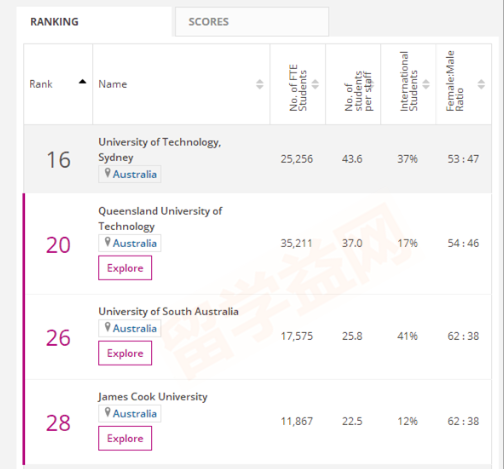The width and height of the screenshot is (504, 469).
Task: Select rank number 26
Action: 58,338
